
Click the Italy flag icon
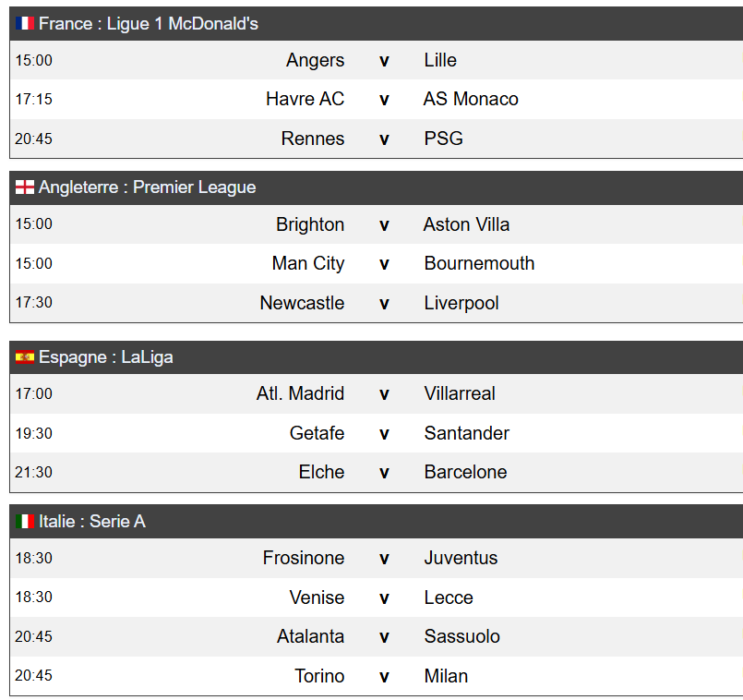[x=25, y=521]
